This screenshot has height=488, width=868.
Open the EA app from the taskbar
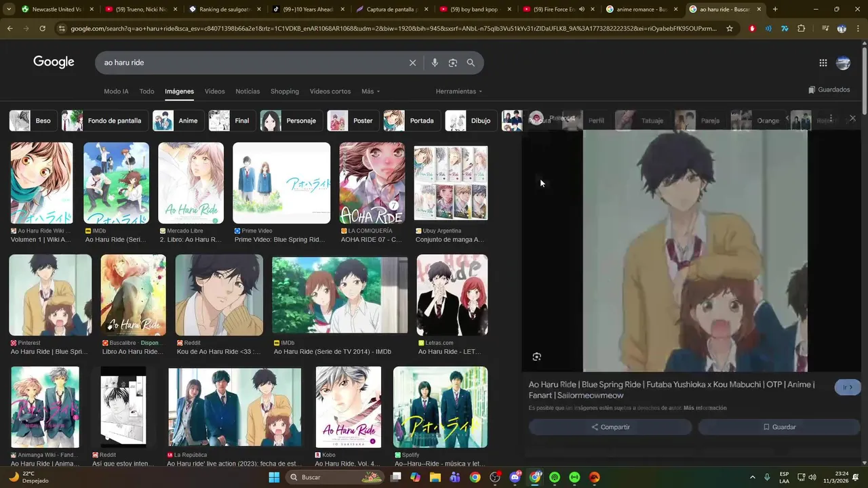coord(595,477)
